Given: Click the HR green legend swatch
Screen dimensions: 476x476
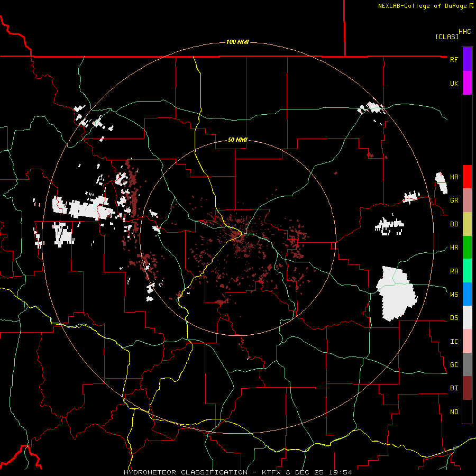Looking at the screenshot, I should click(x=467, y=247).
